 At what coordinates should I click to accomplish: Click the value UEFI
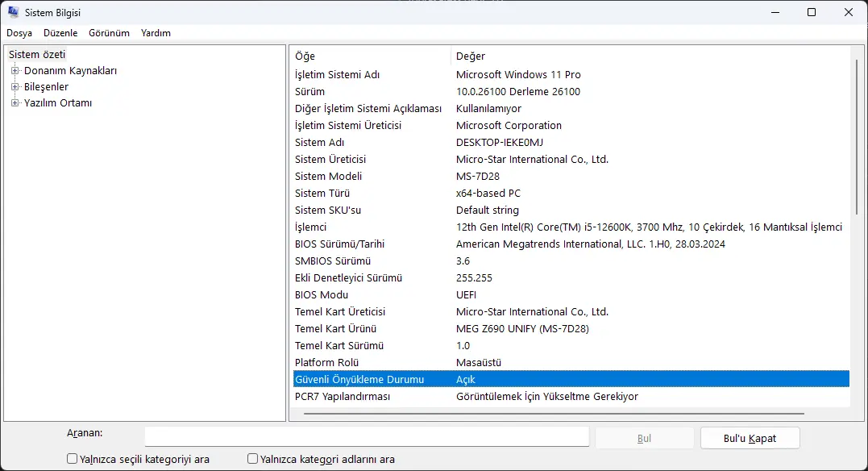point(466,295)
